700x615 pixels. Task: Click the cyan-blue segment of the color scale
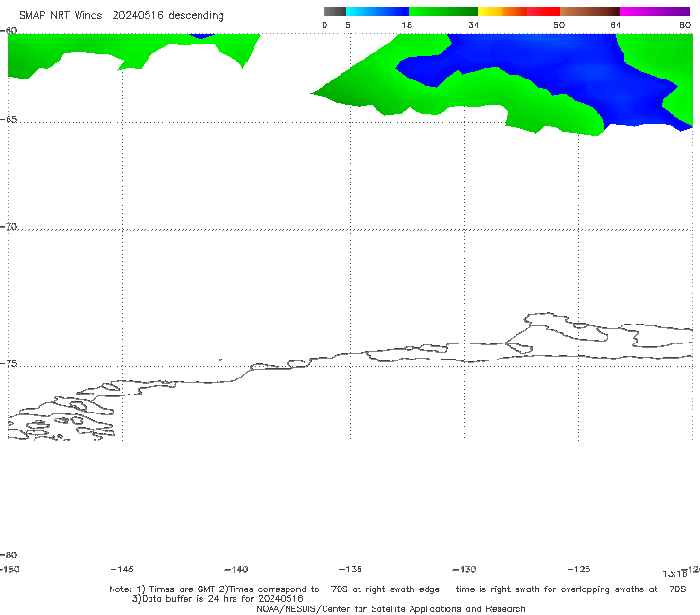(377, 11)
